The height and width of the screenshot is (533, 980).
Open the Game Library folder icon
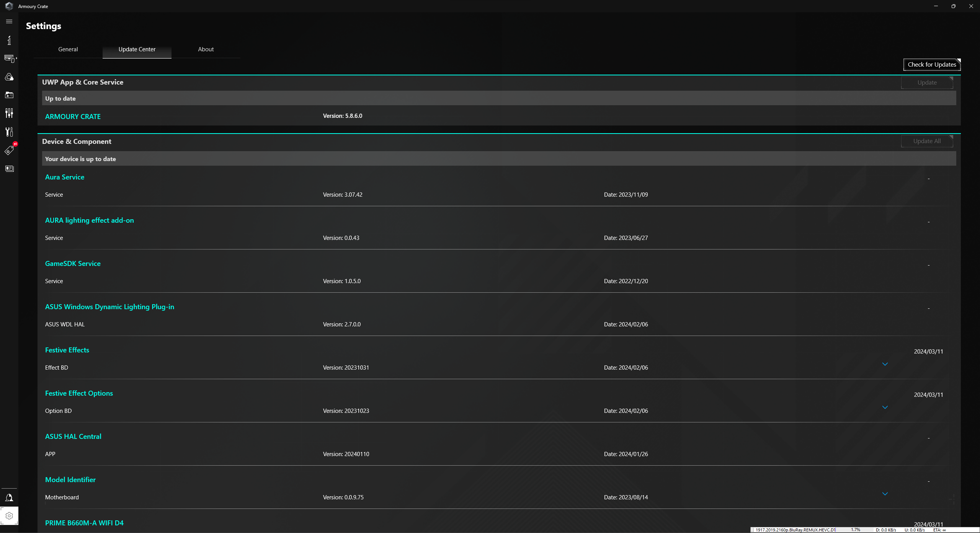pyautogui.click(x=9, y=95)
